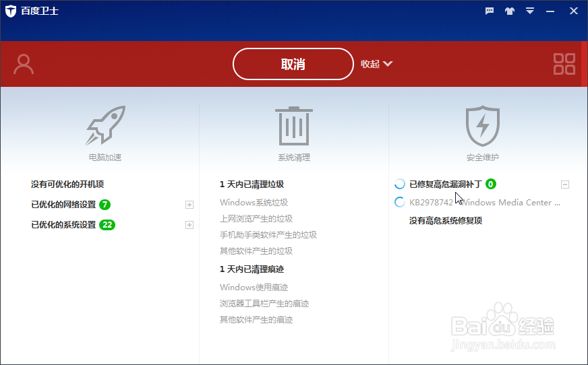Click 已修复高危漏洞补丁 entry
Image resolution: width=588 pixels, height=365 pixels.
pyautogui.click(x=446, y=185)
